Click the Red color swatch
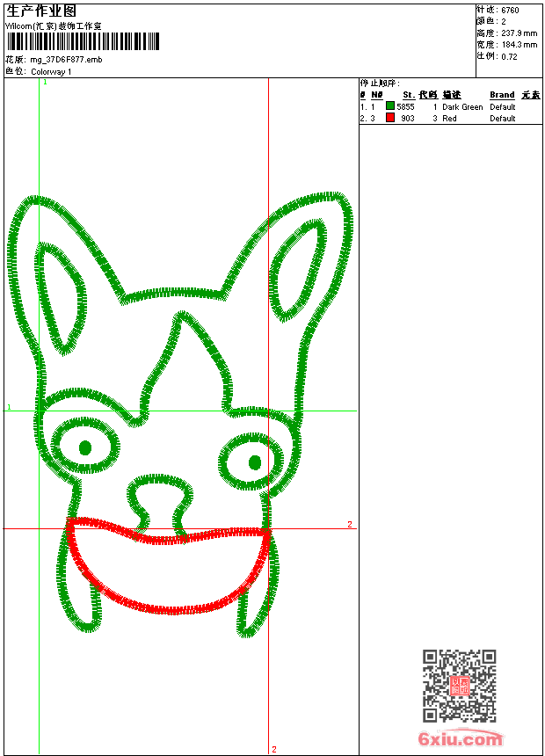Screen dimensions: 545x756 click(390, 118)
